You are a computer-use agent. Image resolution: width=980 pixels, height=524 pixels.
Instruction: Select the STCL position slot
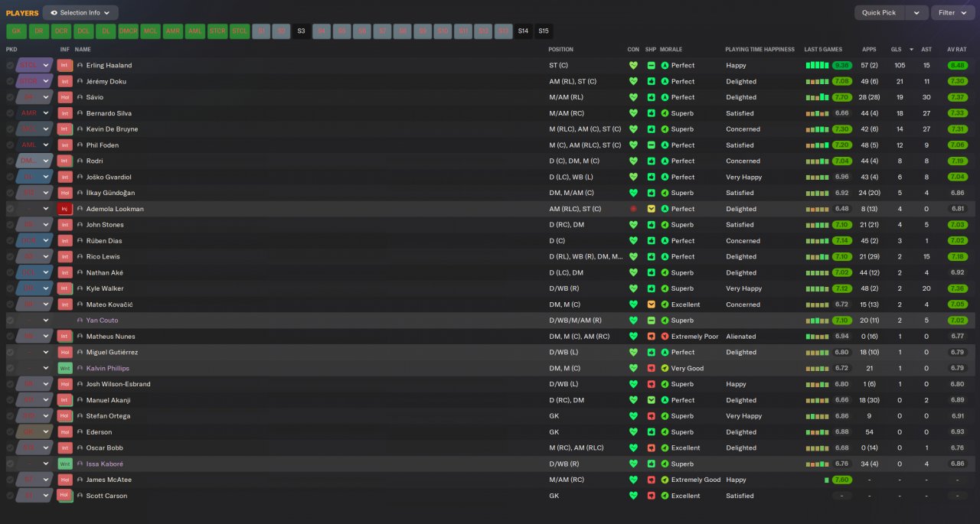[x=240, y=31]
